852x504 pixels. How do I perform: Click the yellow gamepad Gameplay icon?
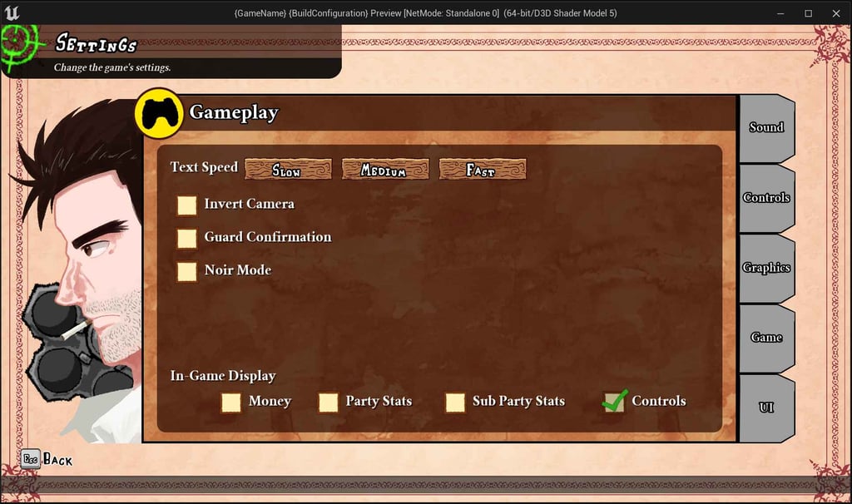pos(159,113)
